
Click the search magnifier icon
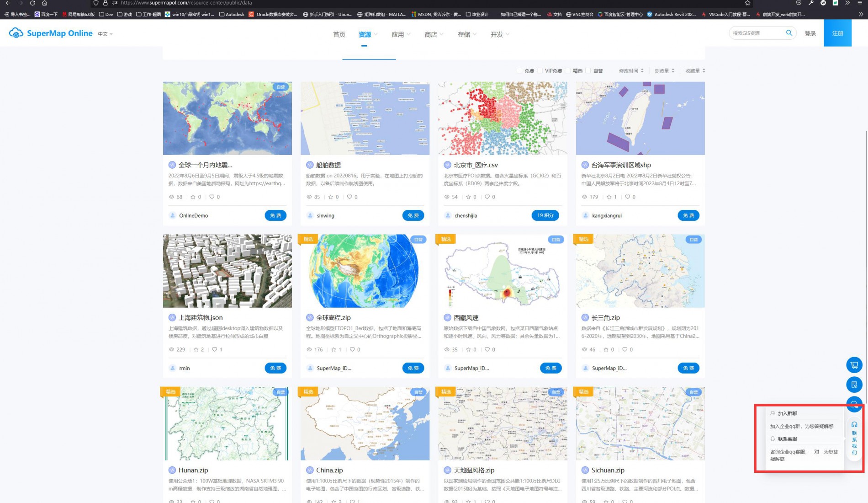(x=789, y=33)
